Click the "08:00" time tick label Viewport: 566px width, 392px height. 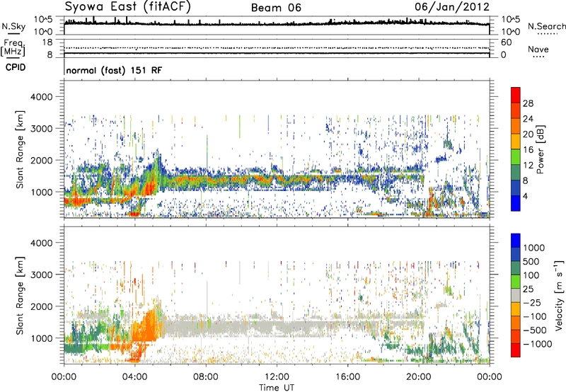(x=206, y=377)
